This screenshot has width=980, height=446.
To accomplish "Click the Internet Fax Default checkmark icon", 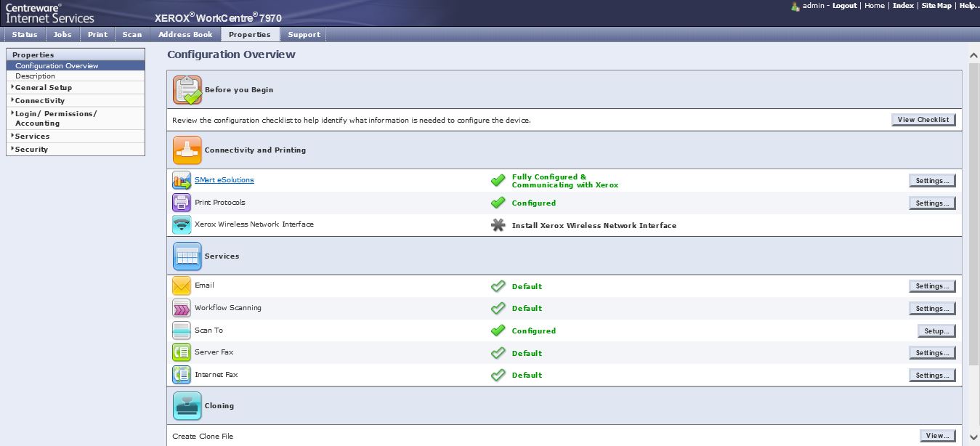I will pyautogui.click(x=498, y=375).
